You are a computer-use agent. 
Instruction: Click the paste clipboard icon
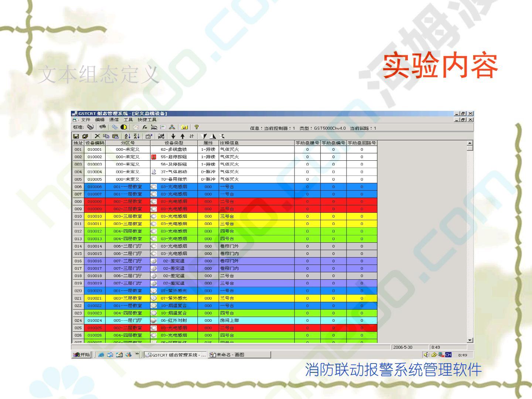point(115,136)
